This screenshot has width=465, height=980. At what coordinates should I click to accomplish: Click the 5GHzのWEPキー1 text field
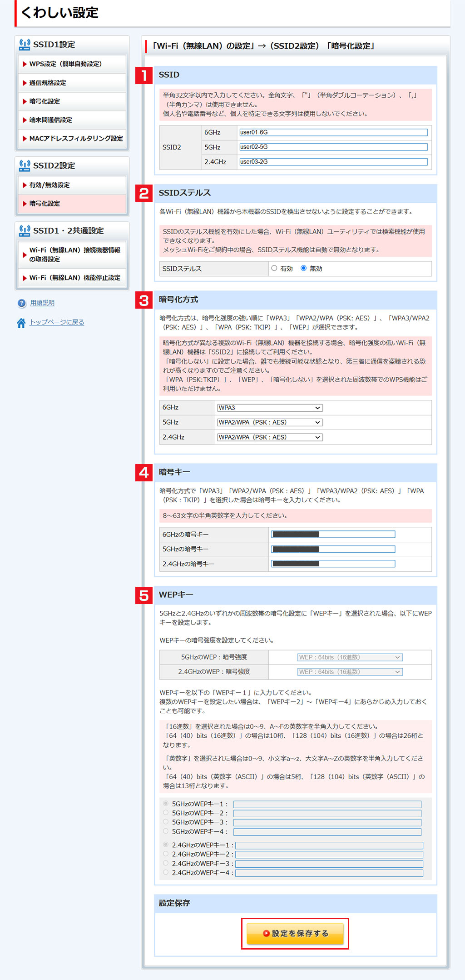coord(327,805)
